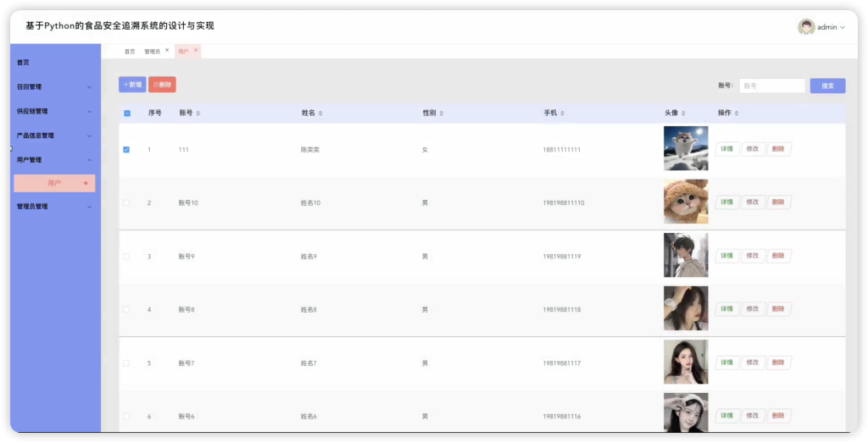Open the admin avatar in the header
Image resolution: width=868 pixels, height=443 pixels.
point(806,26)
